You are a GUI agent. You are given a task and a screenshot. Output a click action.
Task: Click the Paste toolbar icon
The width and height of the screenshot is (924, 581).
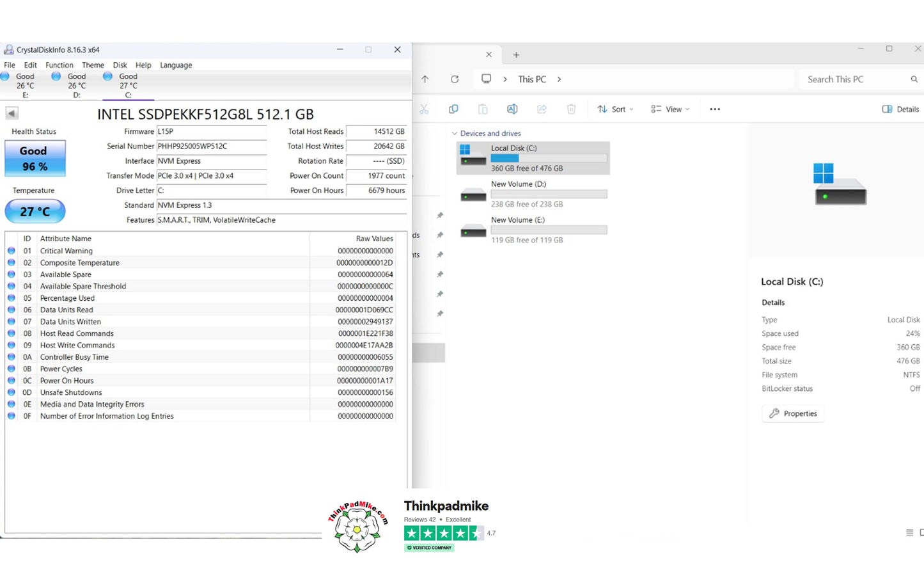(483, 109)
